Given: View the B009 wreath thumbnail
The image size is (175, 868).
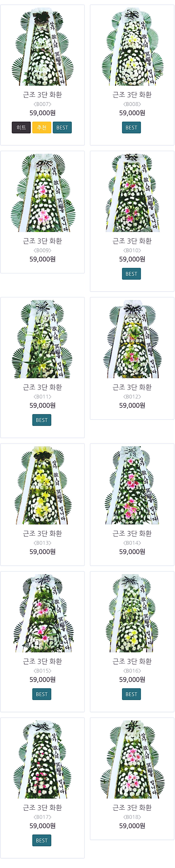Looking at the screenshot, I should [42, 193].
